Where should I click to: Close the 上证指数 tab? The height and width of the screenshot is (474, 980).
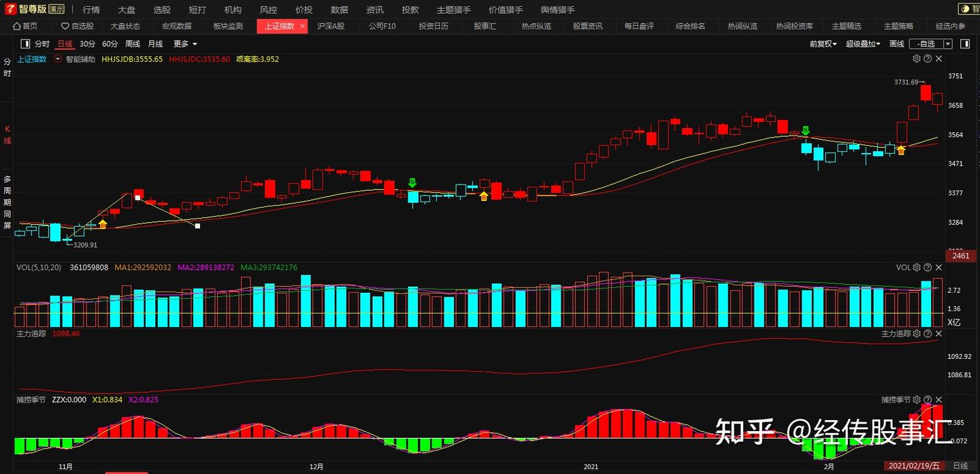(x=302, y=26)
